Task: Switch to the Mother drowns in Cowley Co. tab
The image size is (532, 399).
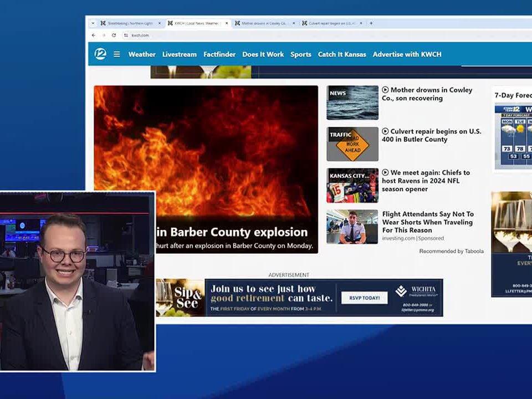Action: [x=263, y=22]
